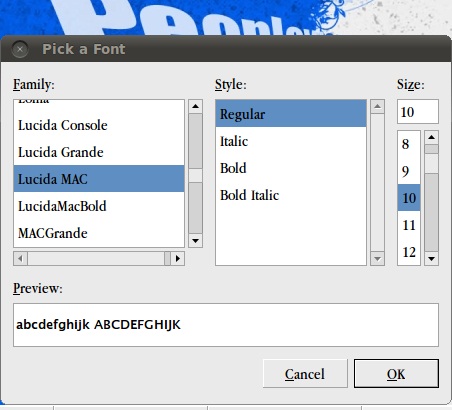This screenshot has width=452, height=410.
Task: Choose Bold style
Action: click(291, 168)
